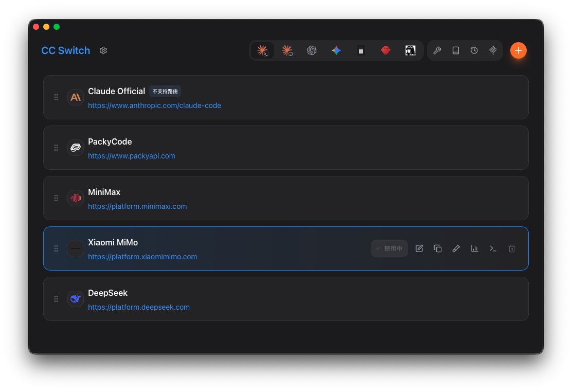
Task: Click the MiniMax waveform logo
Action: [76, 198]
